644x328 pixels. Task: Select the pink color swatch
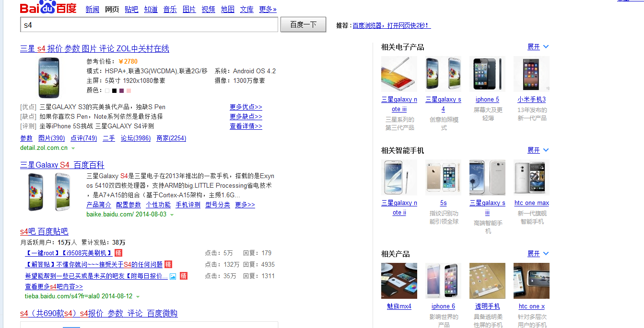point(129,90)
